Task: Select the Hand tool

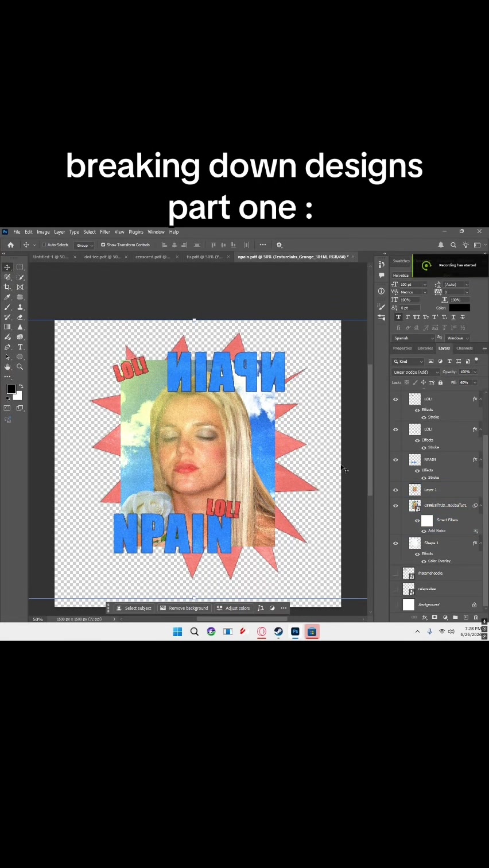Action: tap(7, 367)
